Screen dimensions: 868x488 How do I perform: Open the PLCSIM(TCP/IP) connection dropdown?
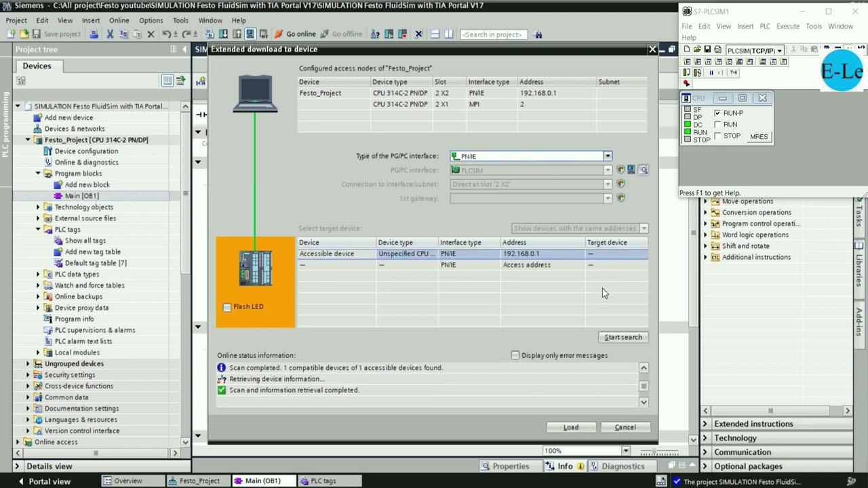click(779, 51)
